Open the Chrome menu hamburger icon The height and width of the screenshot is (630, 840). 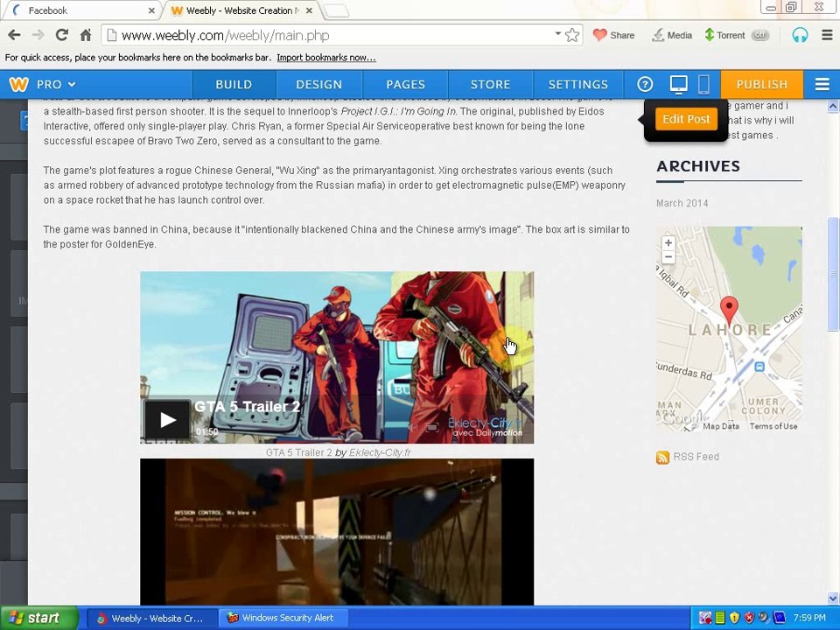click(x=827, y=35)
